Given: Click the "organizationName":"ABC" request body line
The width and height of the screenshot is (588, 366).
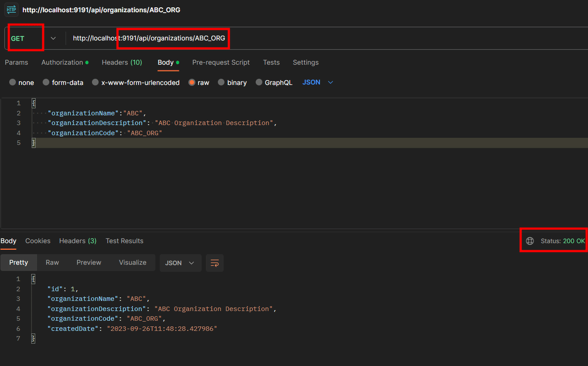Looking at the screenshot, I should tap(97, 113).
